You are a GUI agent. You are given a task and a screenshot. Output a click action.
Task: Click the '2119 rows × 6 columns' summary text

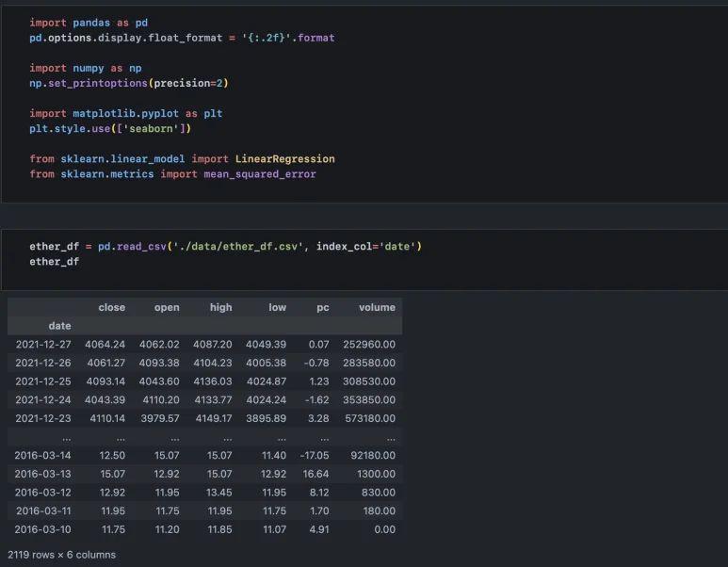point(61,555)
